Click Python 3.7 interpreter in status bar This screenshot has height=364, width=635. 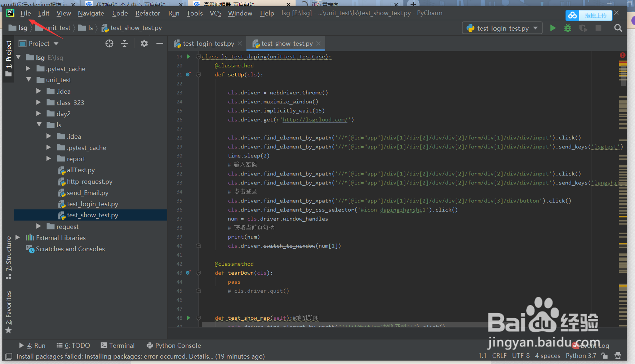pyautogui.click(x=581, y=356)
